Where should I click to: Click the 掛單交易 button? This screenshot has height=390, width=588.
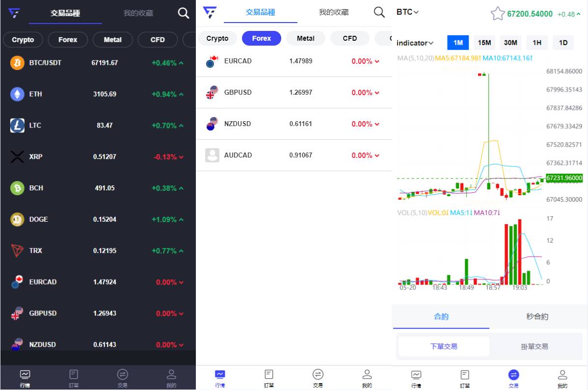click(x=534, y=346)
